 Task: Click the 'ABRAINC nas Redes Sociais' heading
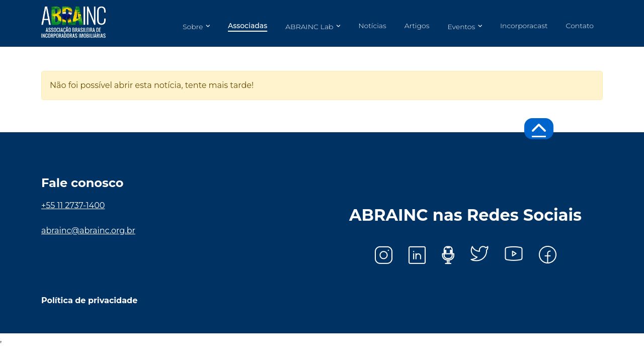click(465, 215)
